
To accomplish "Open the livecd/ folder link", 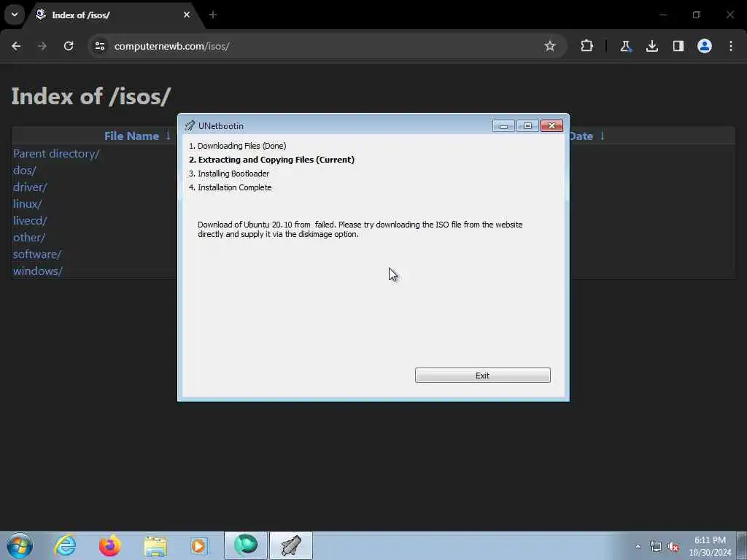I will [29, 220].
